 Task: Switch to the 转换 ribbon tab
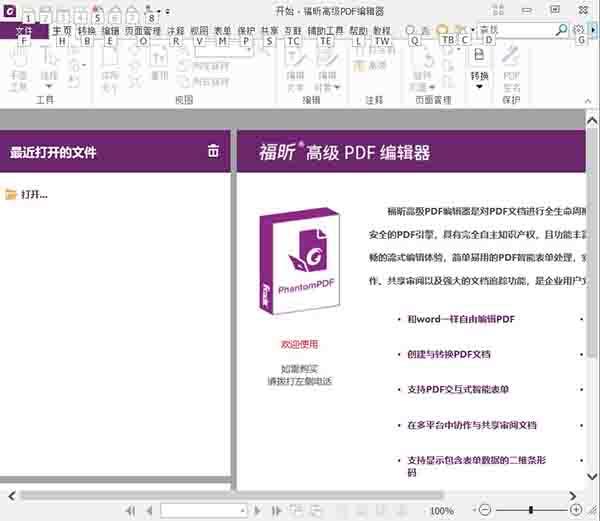click(x=87, y=31)
